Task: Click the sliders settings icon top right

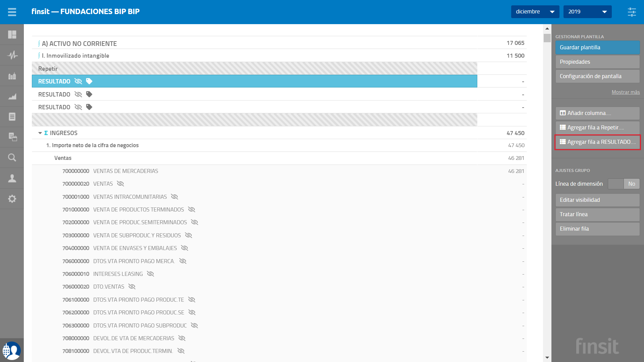Action: [632, 12]
